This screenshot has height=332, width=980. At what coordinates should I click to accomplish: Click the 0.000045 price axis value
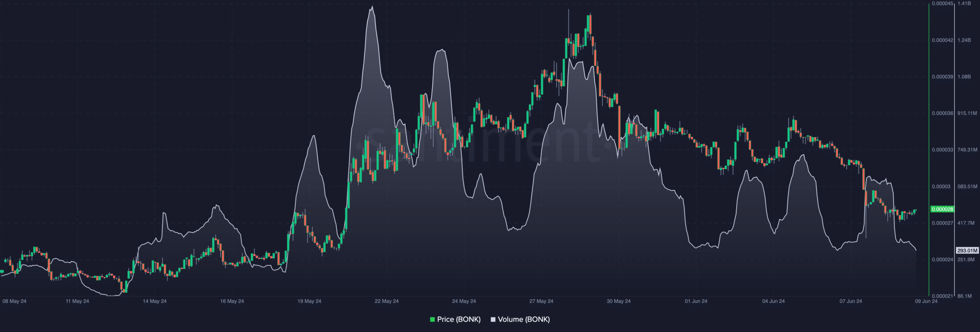[x=942, y=3]
